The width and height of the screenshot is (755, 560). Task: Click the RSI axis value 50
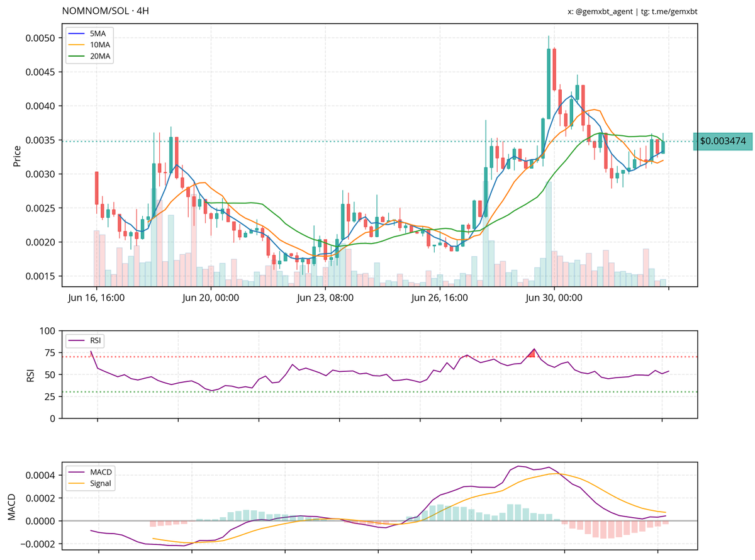click(50, 374)
